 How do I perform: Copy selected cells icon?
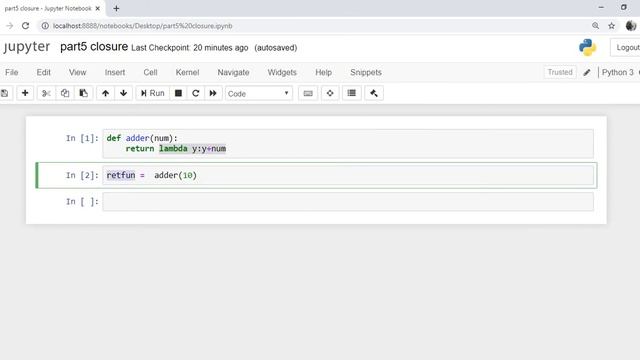pos(65,93)
